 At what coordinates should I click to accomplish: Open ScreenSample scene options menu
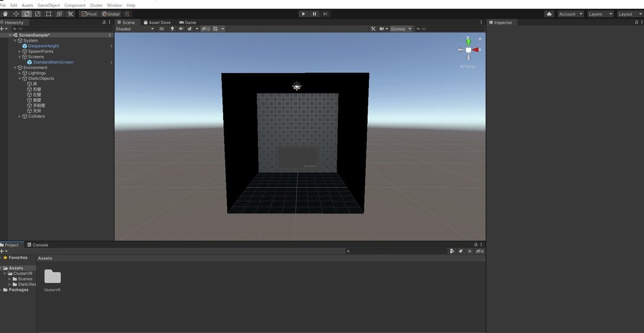click(x=110, y=35)
